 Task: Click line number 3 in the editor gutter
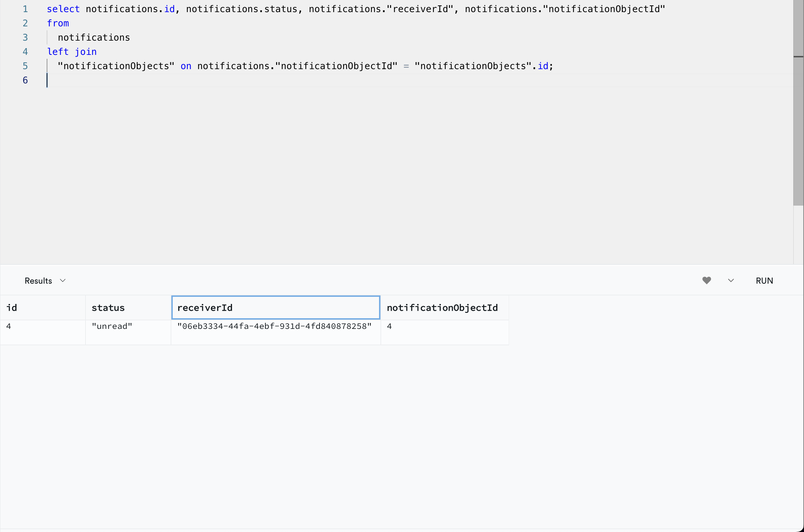coord(25,37)
